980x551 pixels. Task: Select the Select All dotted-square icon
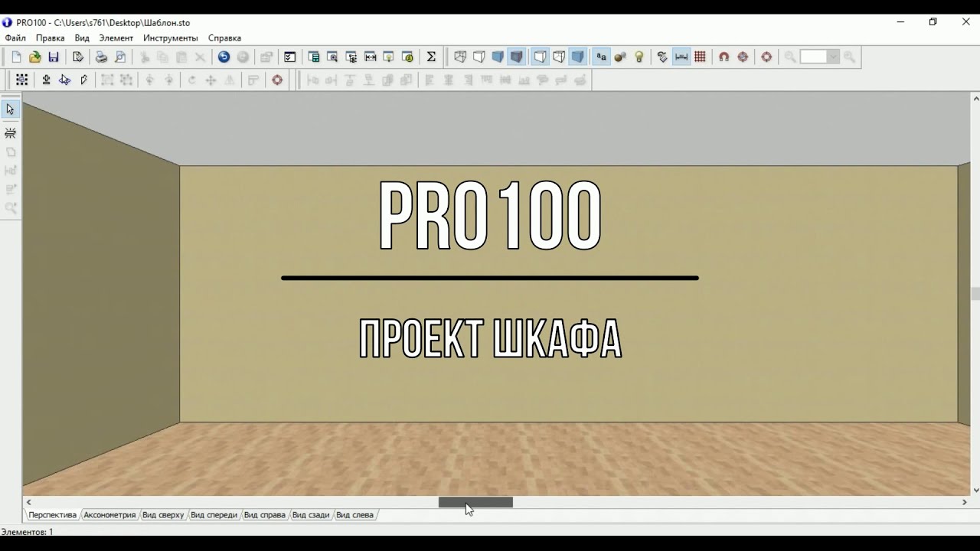coord(21,80)
